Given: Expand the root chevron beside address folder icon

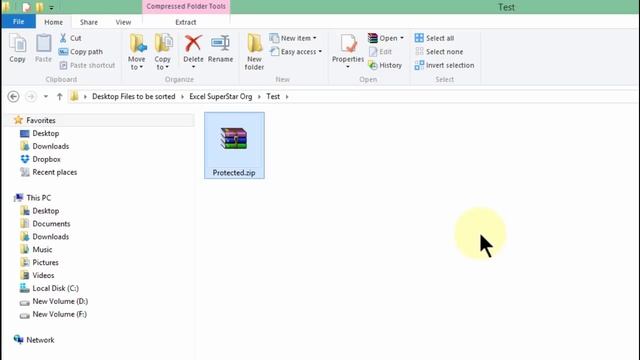Looking at the screenshot, I should click(85, 97).
